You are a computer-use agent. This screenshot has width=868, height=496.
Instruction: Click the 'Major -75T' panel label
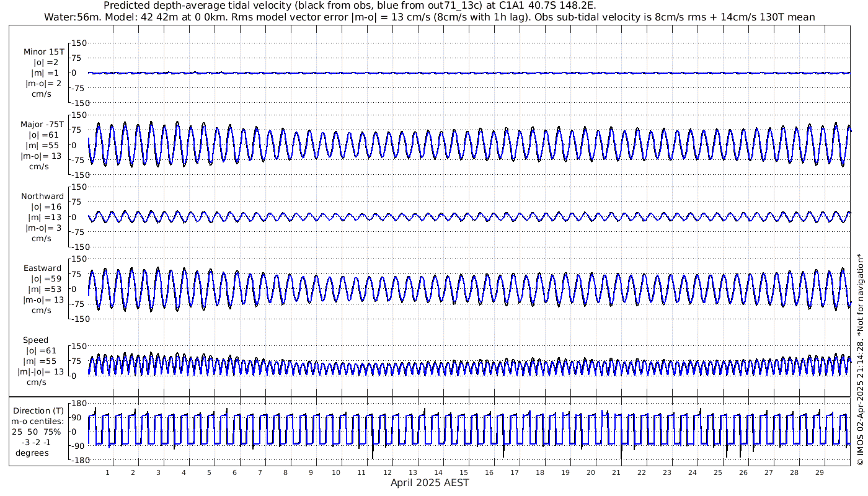point(42,125)
